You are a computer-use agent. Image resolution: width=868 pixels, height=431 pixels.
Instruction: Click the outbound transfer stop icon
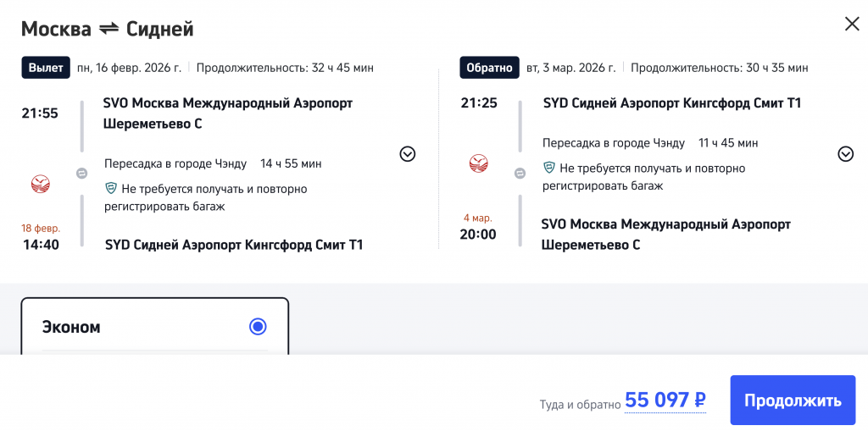(82, 173)
